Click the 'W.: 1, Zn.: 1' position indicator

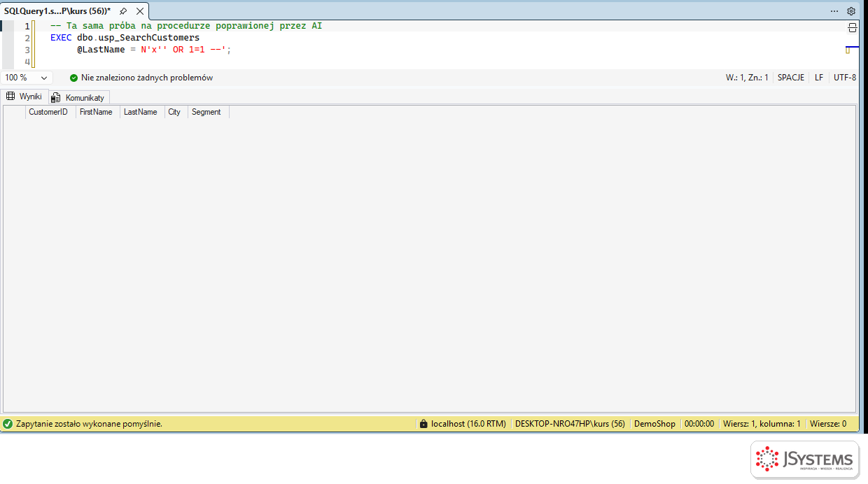pos(747,78)
